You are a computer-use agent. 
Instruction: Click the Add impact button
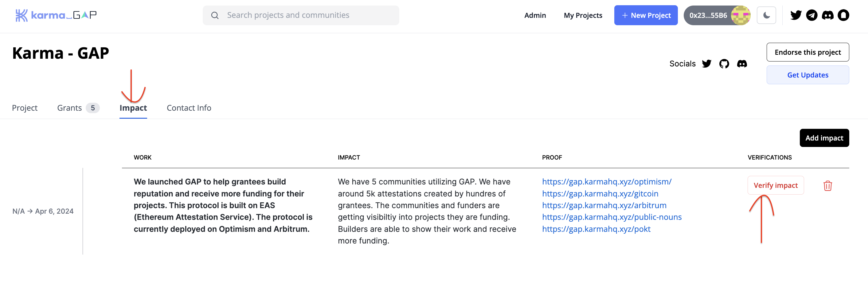point(824,138)
